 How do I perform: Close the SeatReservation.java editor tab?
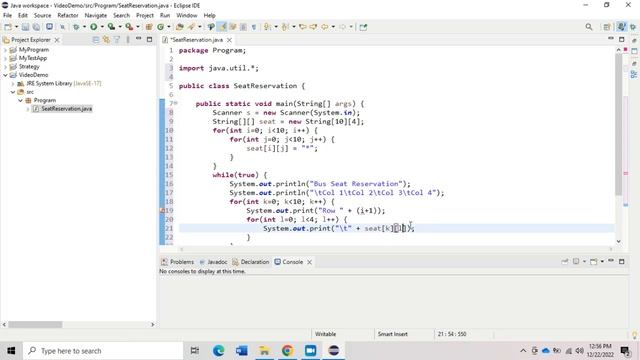coord(229,40)
